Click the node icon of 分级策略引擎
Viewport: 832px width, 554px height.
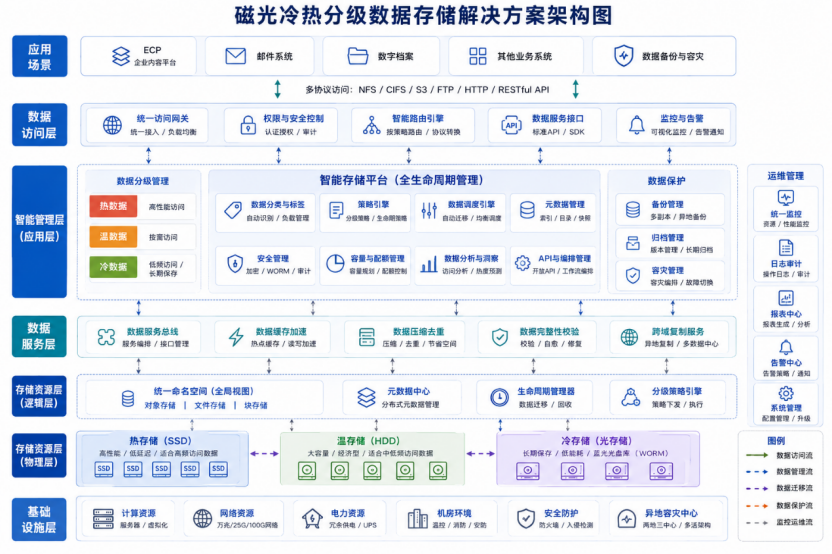pyautogui.click(x=630, y=397)
